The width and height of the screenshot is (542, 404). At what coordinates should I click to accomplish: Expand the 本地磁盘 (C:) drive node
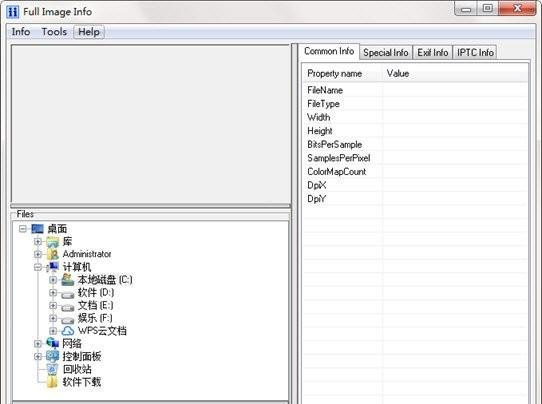coord(53,280)
